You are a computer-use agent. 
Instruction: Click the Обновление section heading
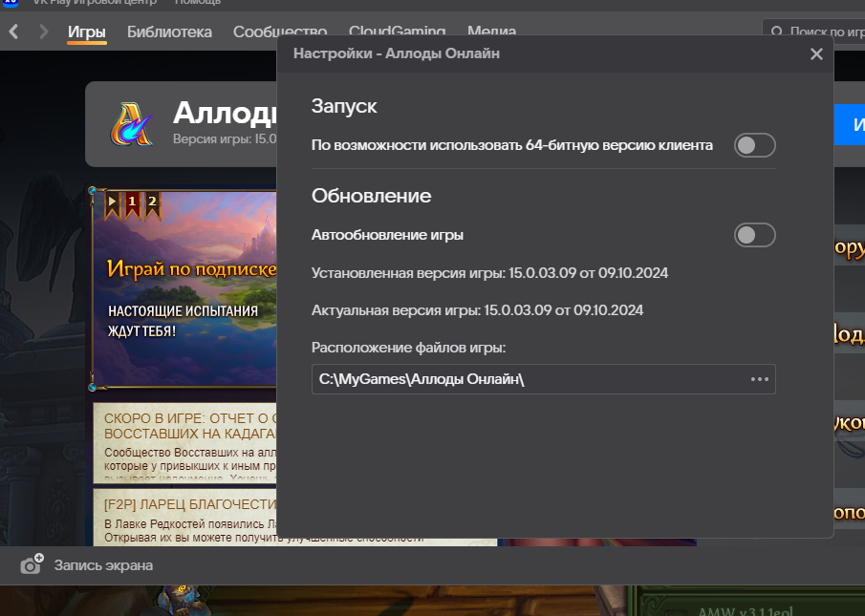point(371,196)
